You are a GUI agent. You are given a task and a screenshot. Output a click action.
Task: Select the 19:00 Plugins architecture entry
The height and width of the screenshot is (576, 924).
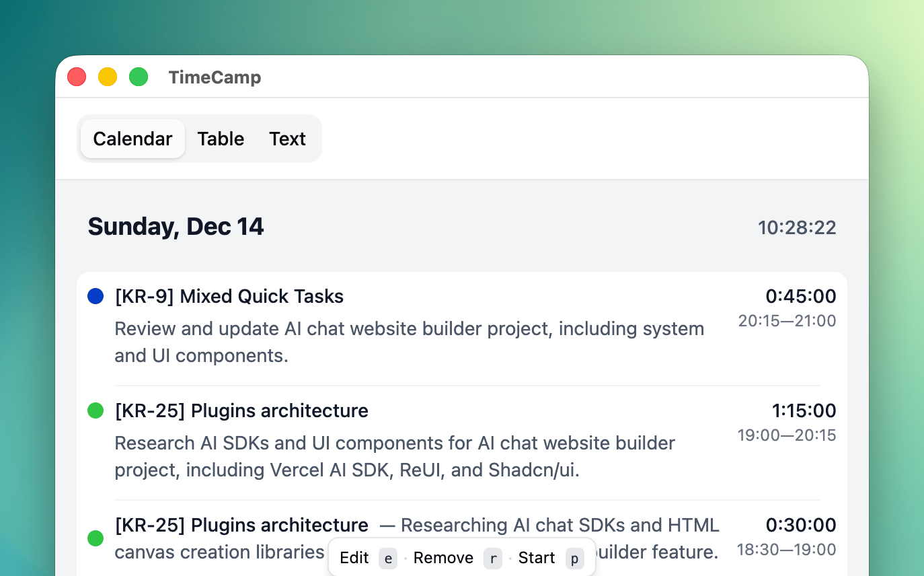pyautogui.click(x=242, y=410)
